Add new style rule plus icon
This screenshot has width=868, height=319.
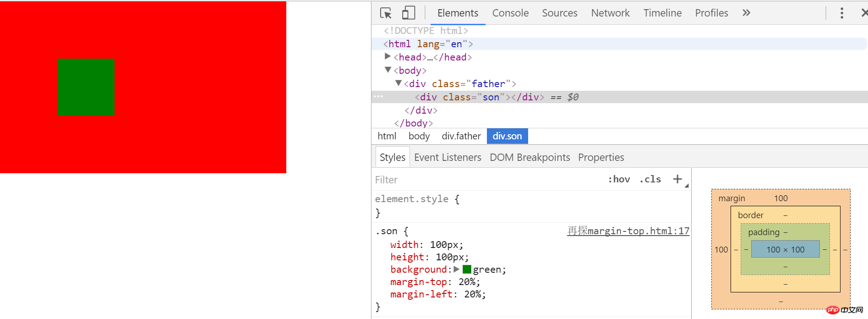click(x=677, y=179)
